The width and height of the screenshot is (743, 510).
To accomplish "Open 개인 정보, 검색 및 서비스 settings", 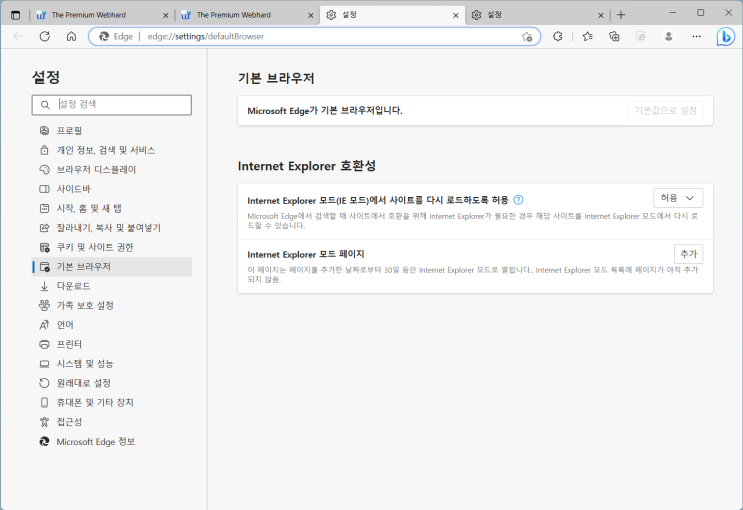I will (112, 150).
